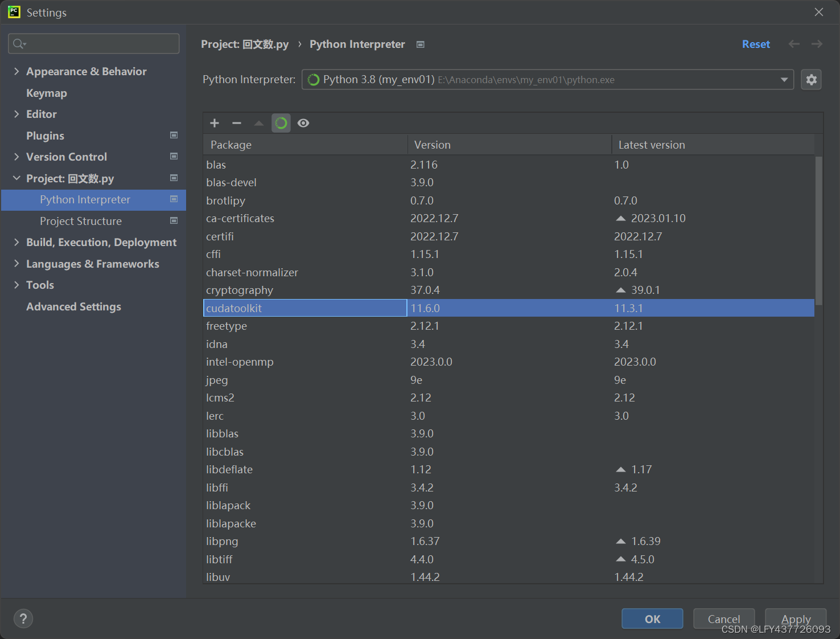Select the intel-openmp package row

pyautogui.click(x=509, y=362)
